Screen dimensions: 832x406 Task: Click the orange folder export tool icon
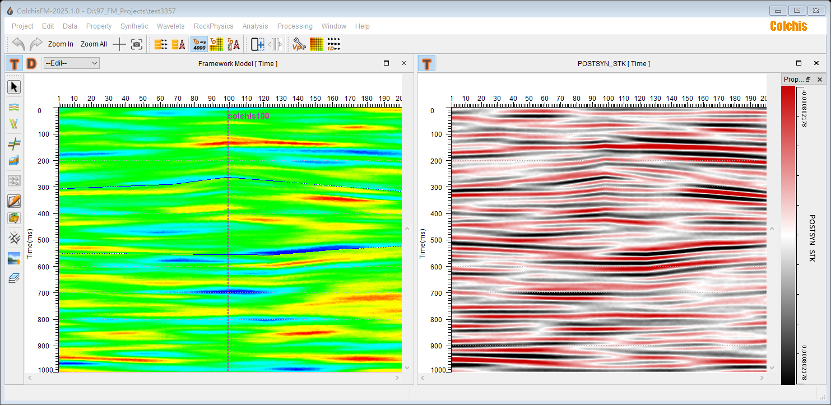(14, 218)
